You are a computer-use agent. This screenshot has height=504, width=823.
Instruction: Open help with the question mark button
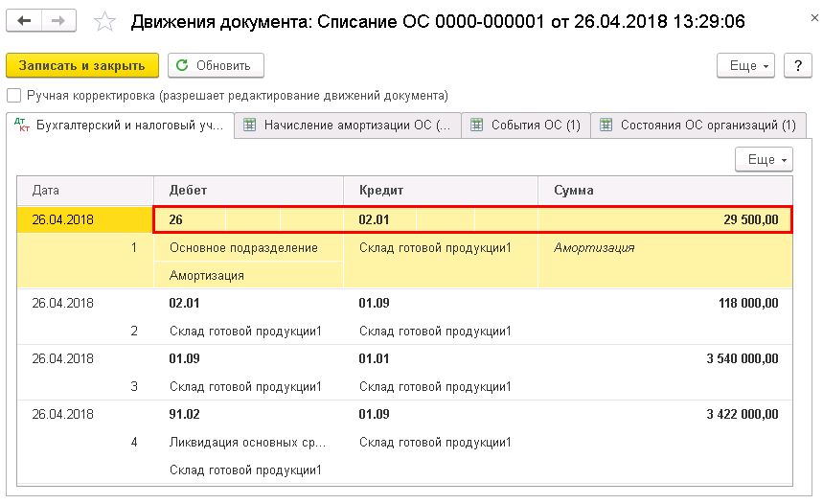798,65
